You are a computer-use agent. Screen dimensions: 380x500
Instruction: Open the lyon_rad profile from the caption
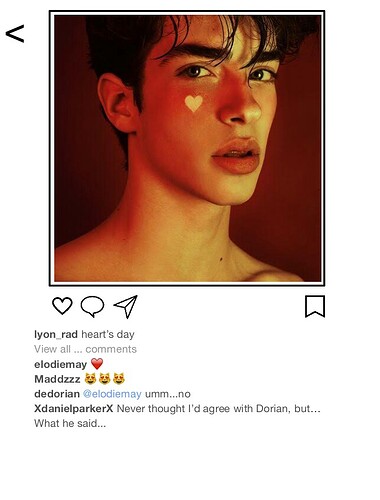coord(56,334)
